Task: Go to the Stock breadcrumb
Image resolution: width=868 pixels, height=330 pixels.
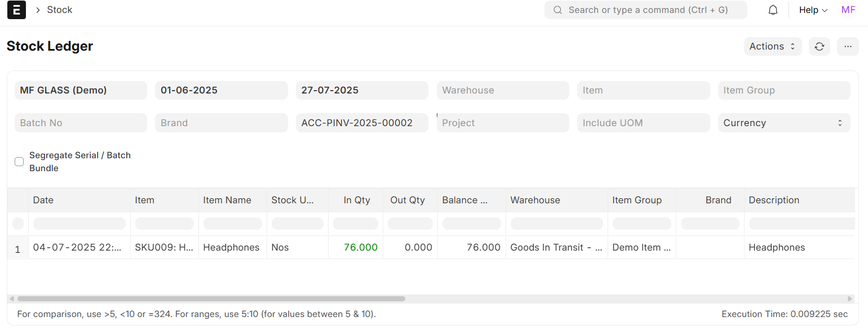Action: (60, 10)
